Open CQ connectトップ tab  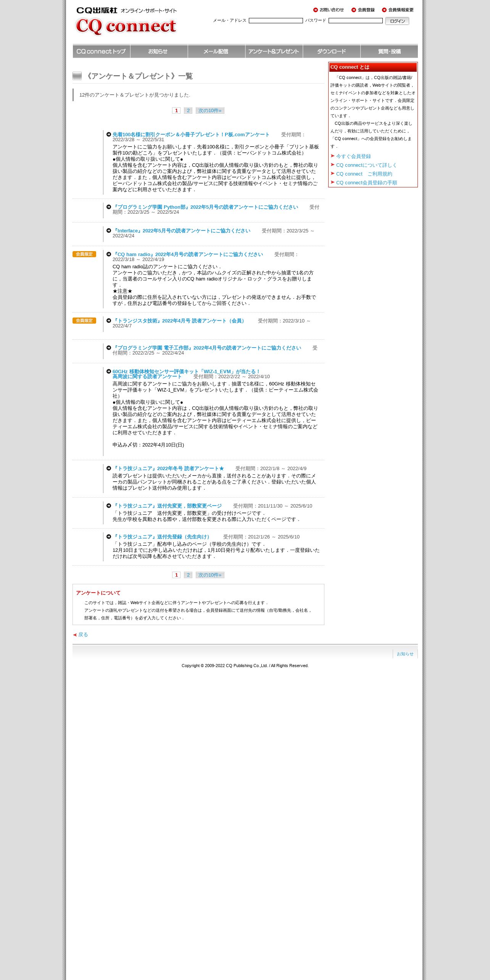101,52
